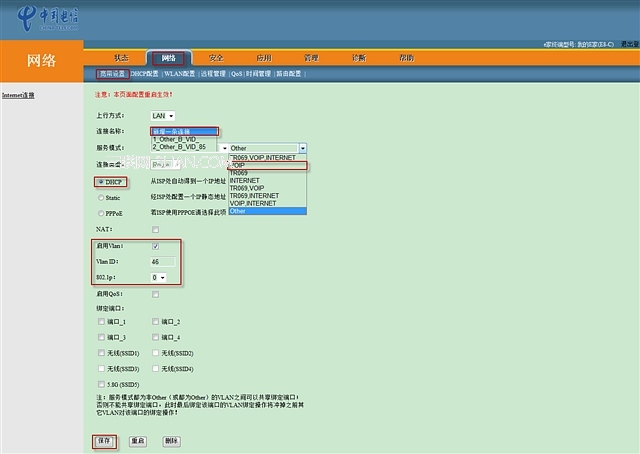Select the DHCP radio button
This screenshot has height=454, width=640.
pos(101,182)
